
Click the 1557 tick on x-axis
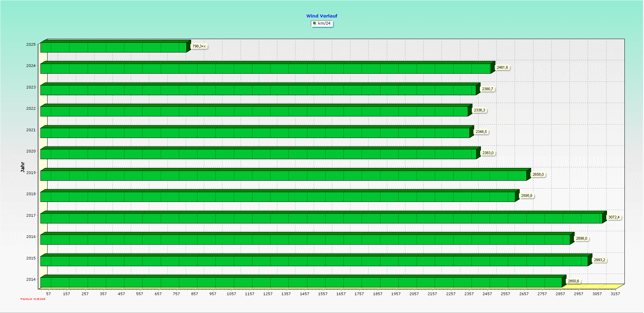pyautogui.click(x=323, y=294)
